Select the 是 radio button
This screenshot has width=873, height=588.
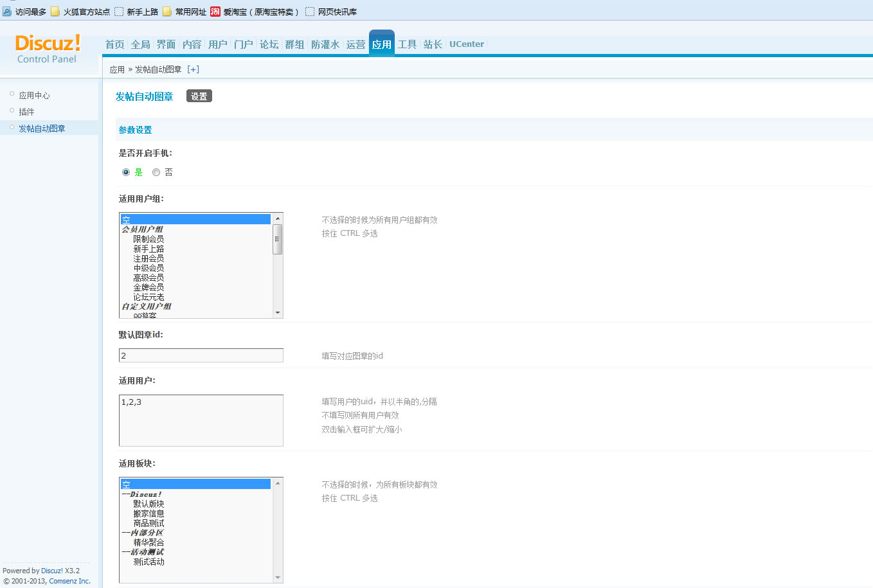click(x=126, y=172)
